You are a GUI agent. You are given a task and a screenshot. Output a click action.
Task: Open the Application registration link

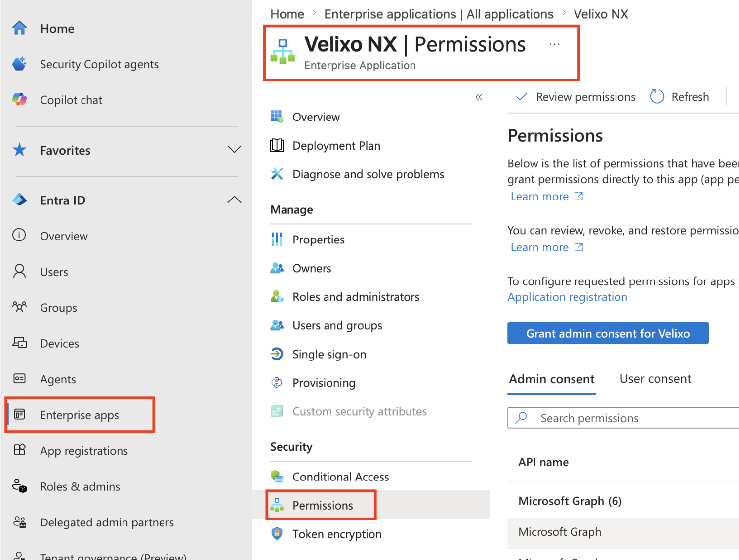tap(567, 297)
